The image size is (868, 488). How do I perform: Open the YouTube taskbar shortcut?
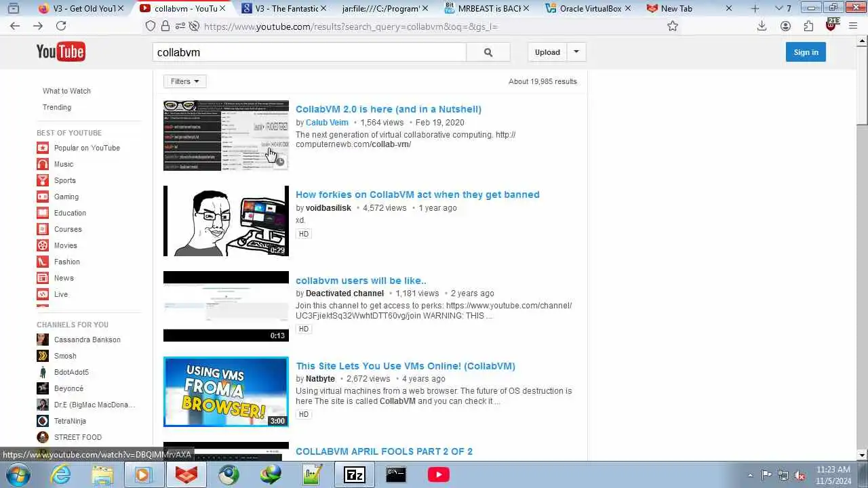(438, 474)
